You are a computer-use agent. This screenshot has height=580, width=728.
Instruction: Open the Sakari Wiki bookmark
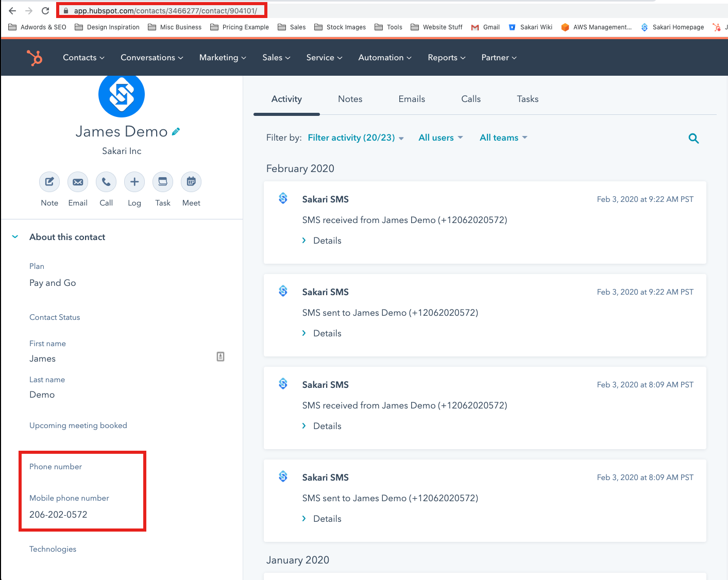530,27
